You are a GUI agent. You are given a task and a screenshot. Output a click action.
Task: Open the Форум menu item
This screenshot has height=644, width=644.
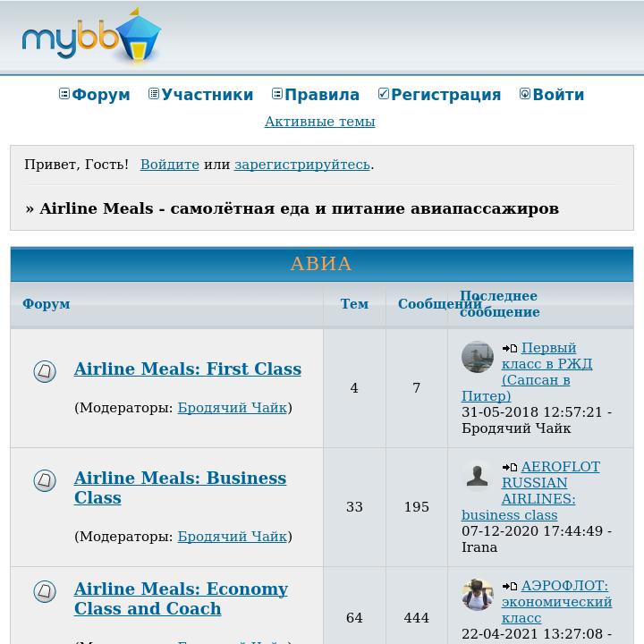[x=101, y=95]
